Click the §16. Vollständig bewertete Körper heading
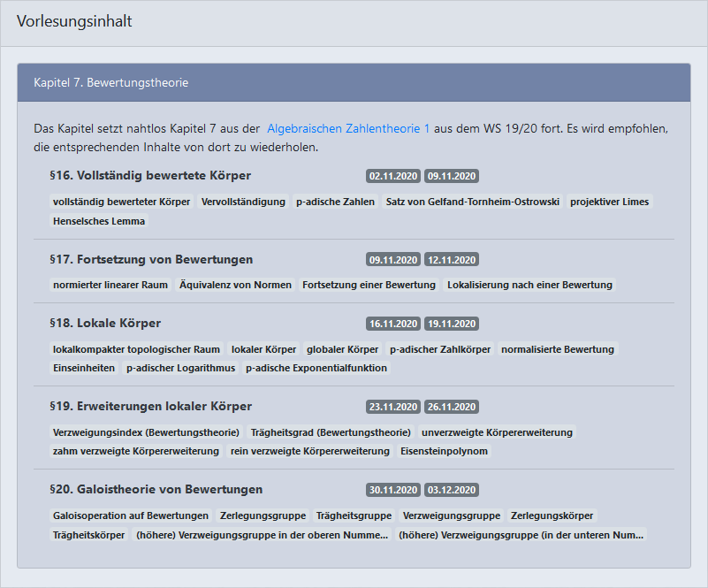This screenshot has width=708, height=588. click(150, 175)
